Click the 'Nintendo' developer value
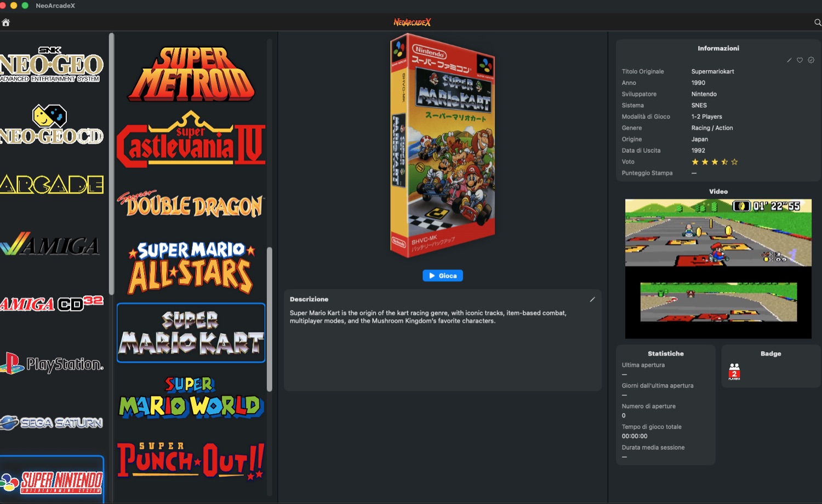Screen dimensions: 822x504 [x=704, y=94]
